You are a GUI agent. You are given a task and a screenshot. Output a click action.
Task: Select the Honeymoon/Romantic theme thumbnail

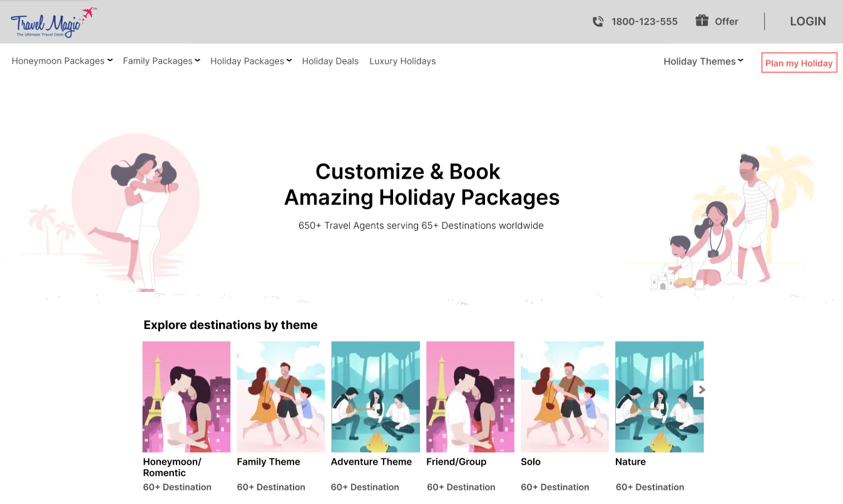[186, 396]
